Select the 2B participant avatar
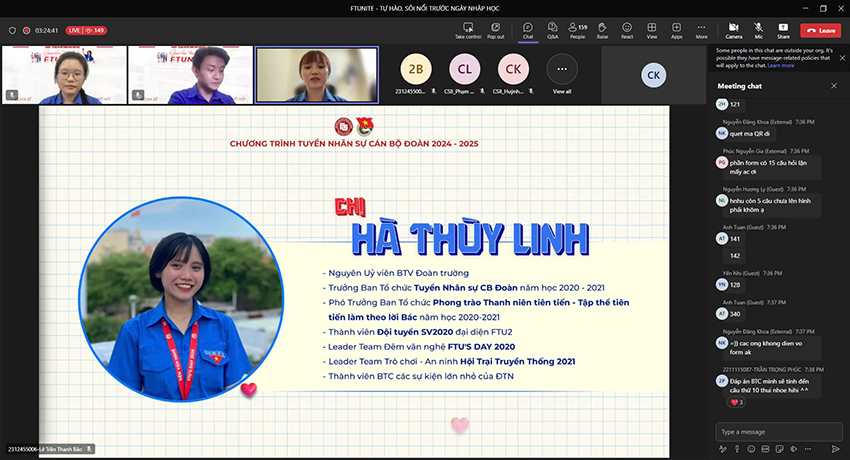Viewport: 850px width, 460px height. [416, 69]
